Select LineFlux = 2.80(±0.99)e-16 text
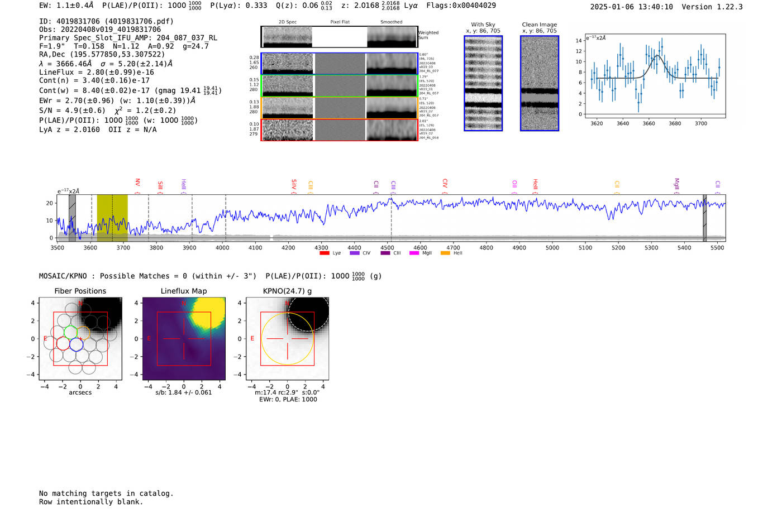This screenshot has width=782, height=532. click(x=96, y=72)
